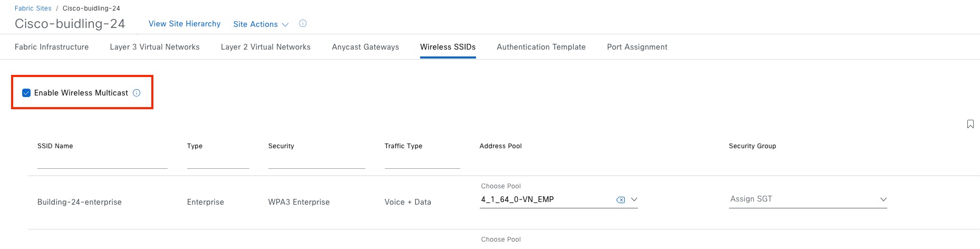Viewport: 980px width, 249px height.
Task: Switch to Fabric Infrastructure tab
Action: (x=52, y=47)
